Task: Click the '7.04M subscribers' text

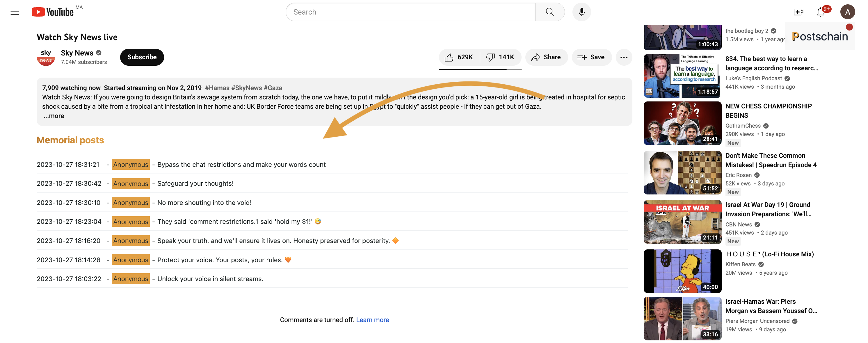Action: [x=83, y=62]
